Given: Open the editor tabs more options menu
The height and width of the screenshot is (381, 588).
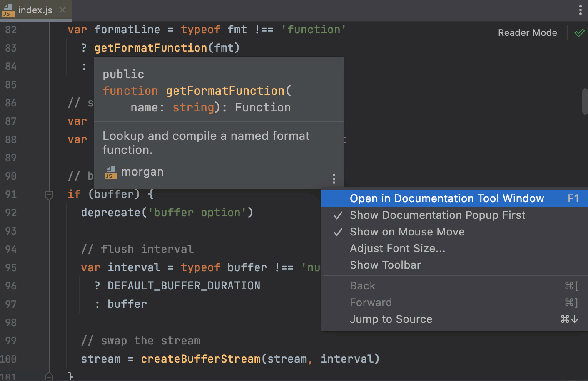Looking at the screenshot, I should [580, 10].
